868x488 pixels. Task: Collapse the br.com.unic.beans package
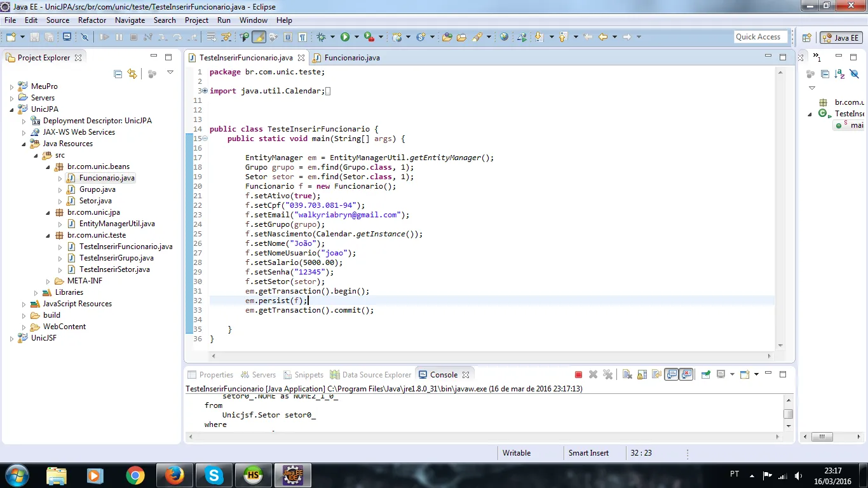(47, 167)
